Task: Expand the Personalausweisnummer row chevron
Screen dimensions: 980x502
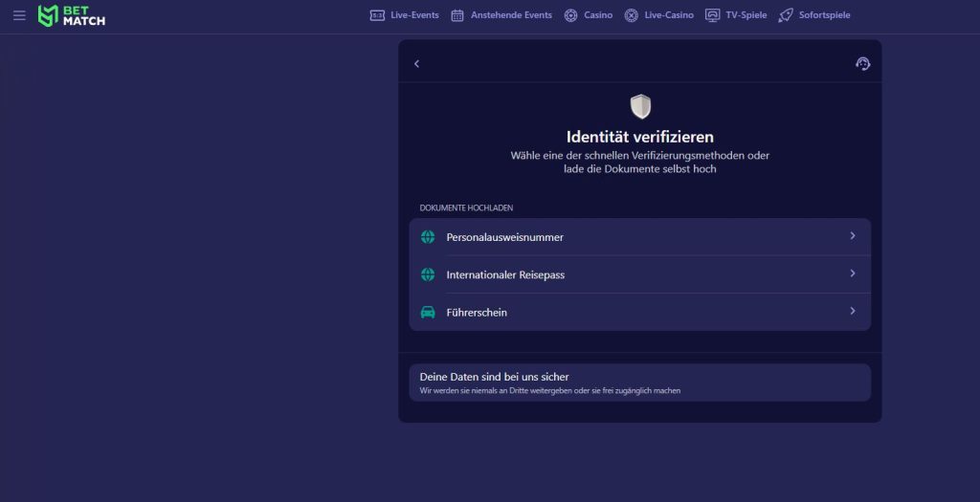Action: coord(852,236)
